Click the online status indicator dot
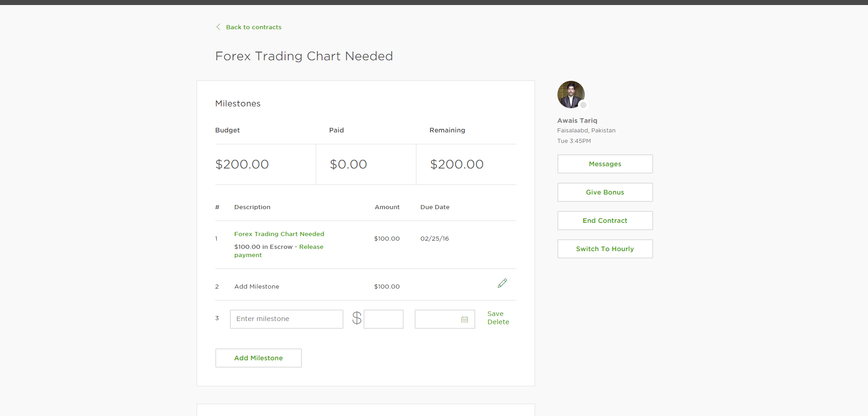 583,105
